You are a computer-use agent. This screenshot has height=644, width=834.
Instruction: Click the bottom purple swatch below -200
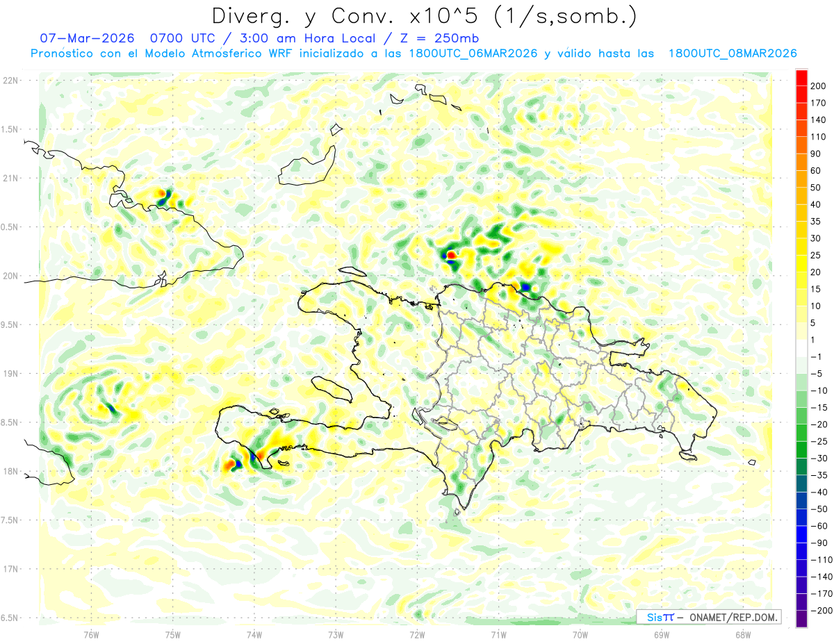point(801,620)
